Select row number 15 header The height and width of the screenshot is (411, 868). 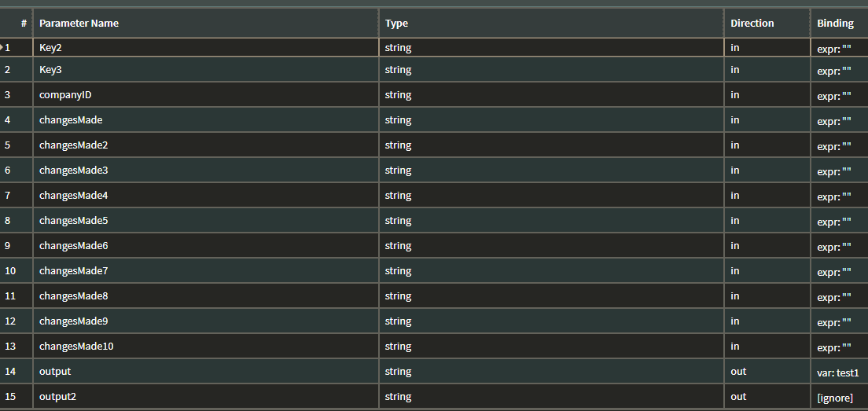(16, 397)
